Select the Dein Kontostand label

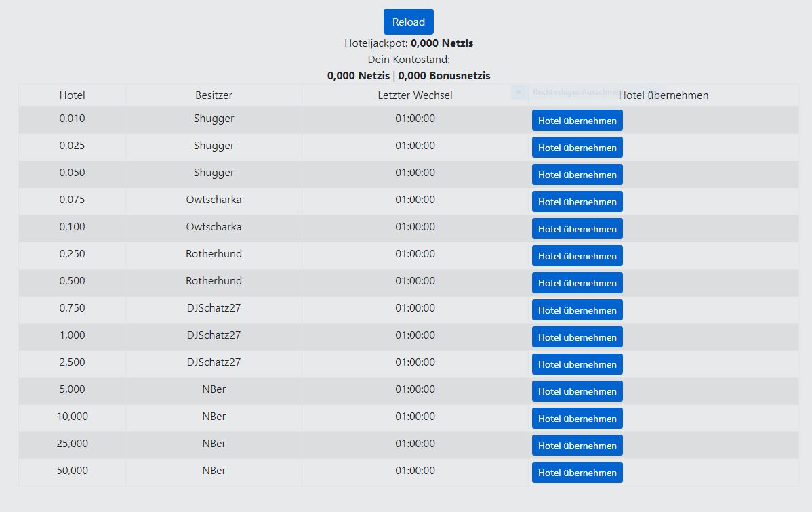[409, 59]
